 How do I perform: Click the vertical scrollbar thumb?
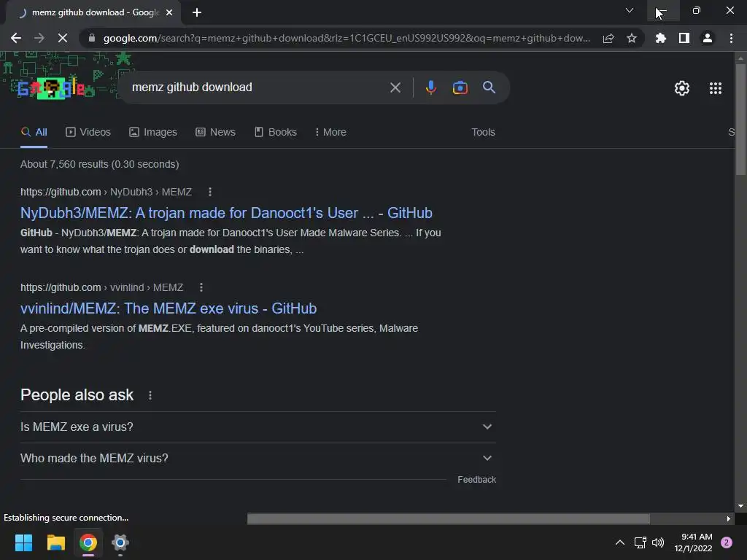click(740, 119)
